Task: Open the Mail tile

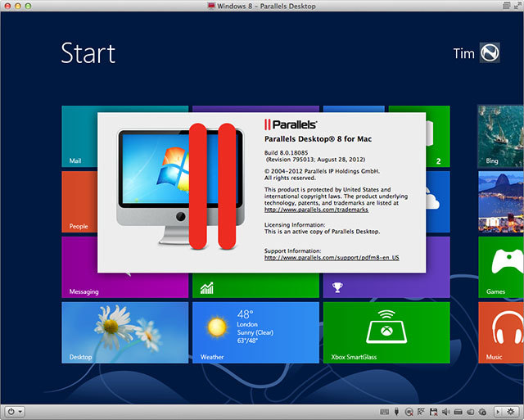Action: click(x=79, y=137)
